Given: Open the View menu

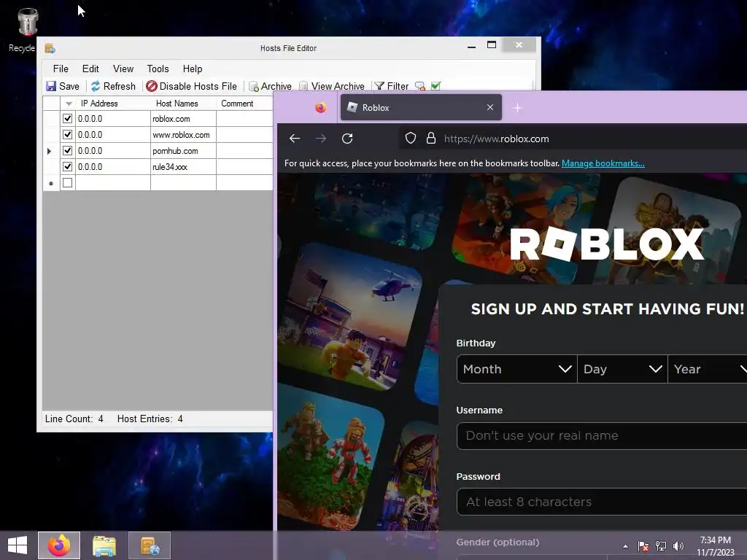Looking at the screenshot, I should [x=123, y=69].
